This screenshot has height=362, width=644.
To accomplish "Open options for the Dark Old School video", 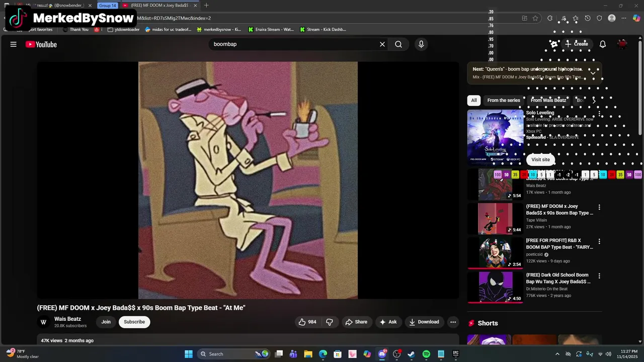I will tap(599, 276).
